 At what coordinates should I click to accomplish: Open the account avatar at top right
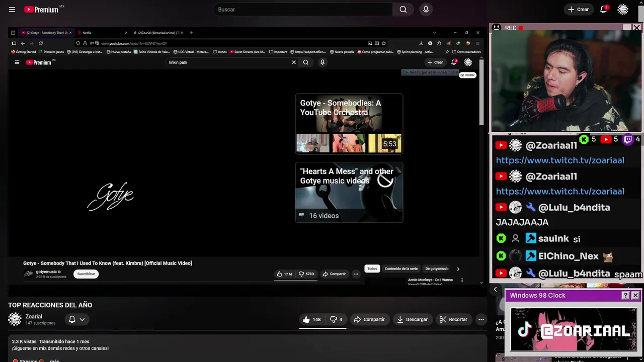[x=623, y=10]
